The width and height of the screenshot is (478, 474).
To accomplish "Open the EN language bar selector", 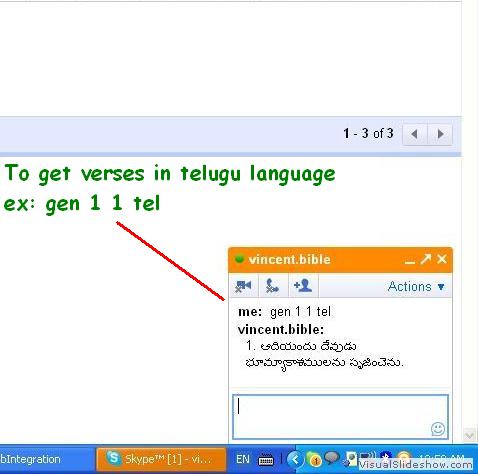I will click(x=243, y=459).
